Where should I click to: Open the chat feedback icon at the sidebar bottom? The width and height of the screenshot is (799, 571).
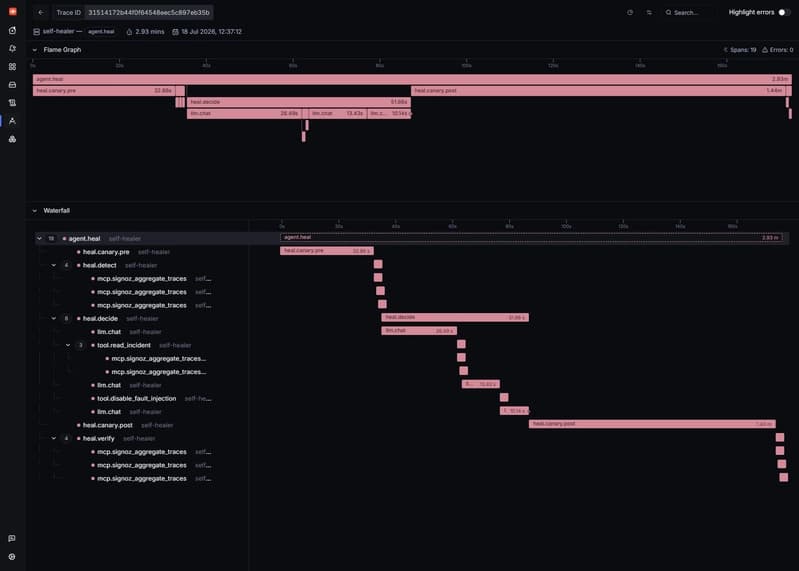point(12,538)
